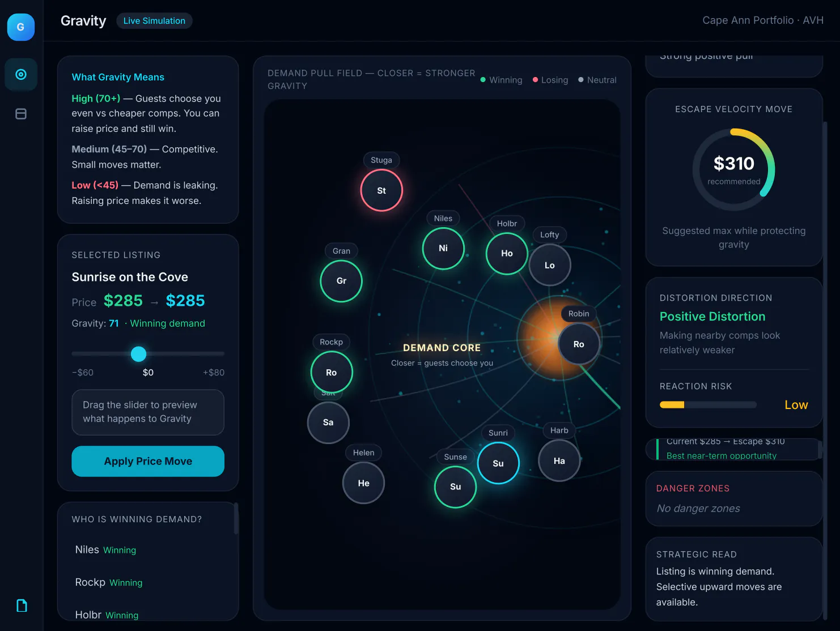The width and height of the screenshot is (840, 631).
Task: Select the Stuga 'St' node
Action: pyautogui.click(x=381, y=190)
